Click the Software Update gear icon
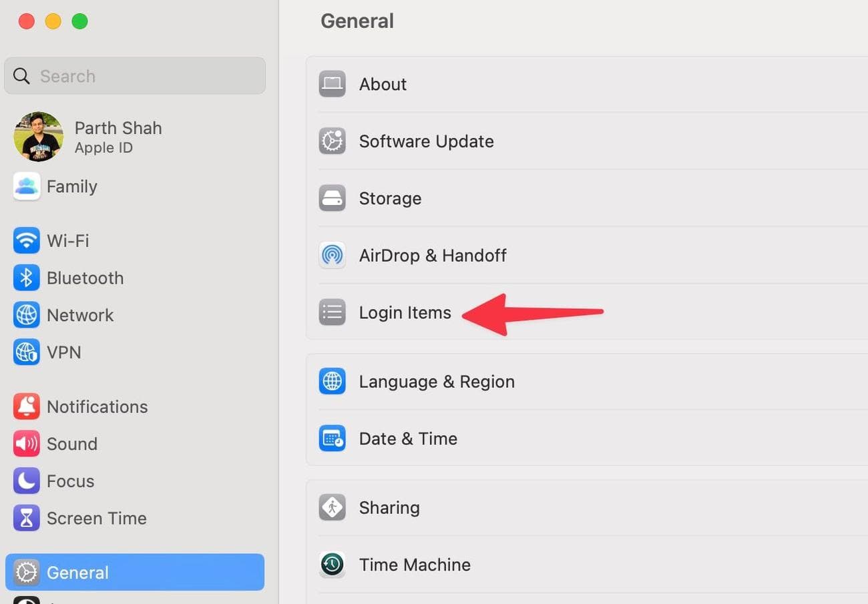This screenshot has width=868, height=604. tap(332, 141)
